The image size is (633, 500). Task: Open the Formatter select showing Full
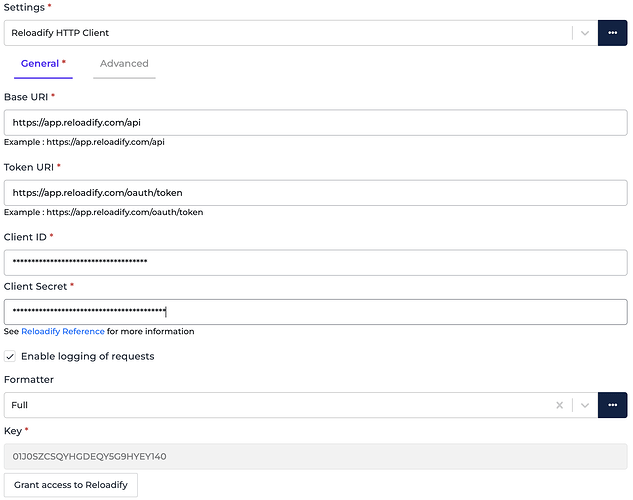pyautogui.click(x=301, y=405)
